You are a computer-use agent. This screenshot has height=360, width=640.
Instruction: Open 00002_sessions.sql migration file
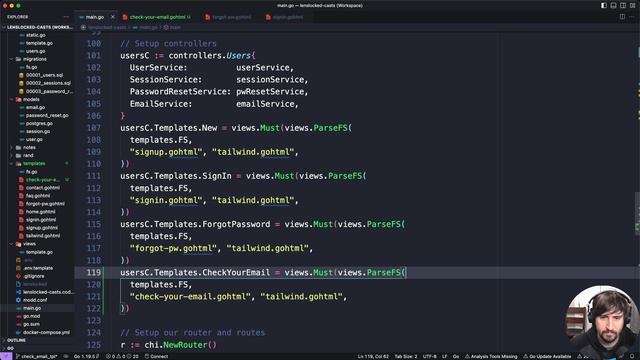point(48,83)
